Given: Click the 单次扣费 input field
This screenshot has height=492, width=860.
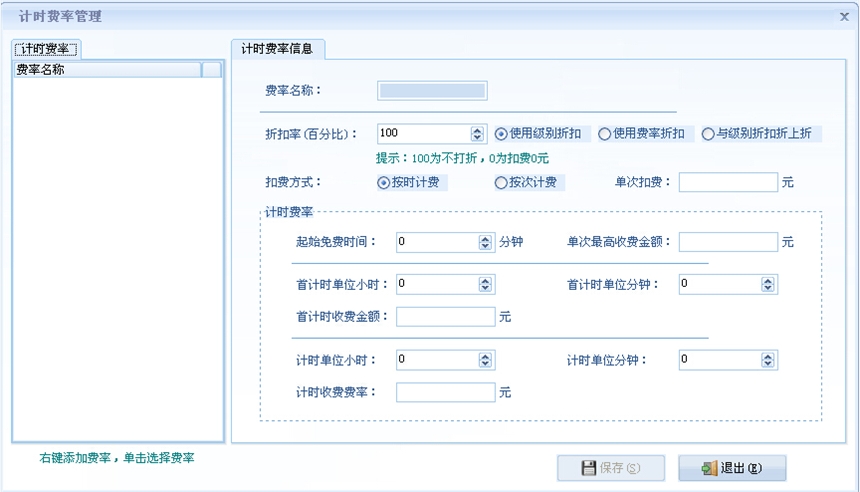Looking at the screenshot, I should (x=728, y=183).
